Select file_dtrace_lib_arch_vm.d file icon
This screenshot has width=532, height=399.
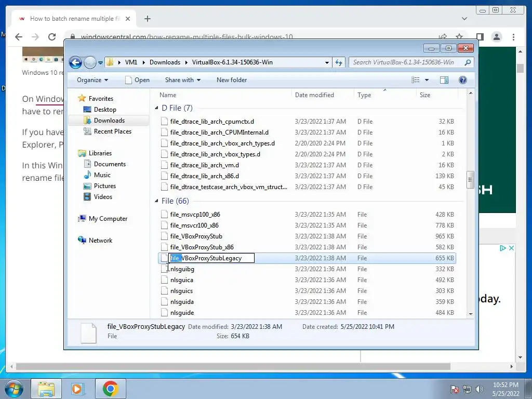point(165,165)
